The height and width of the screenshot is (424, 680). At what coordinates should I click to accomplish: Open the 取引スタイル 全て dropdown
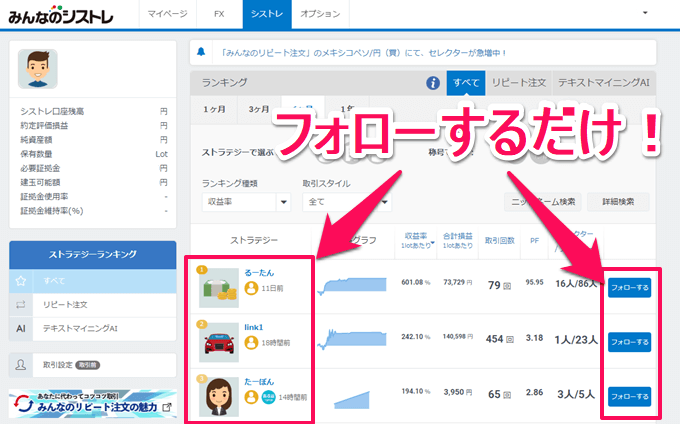(347, 202)
